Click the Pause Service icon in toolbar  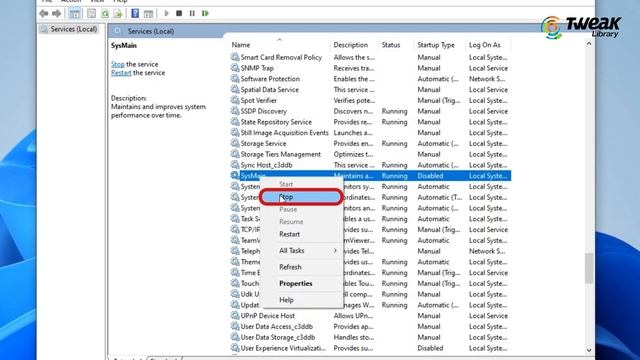click(x=192, y=13)
